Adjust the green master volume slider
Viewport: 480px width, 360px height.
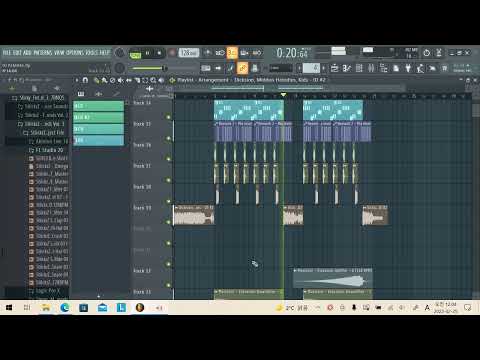click(148, 69)
